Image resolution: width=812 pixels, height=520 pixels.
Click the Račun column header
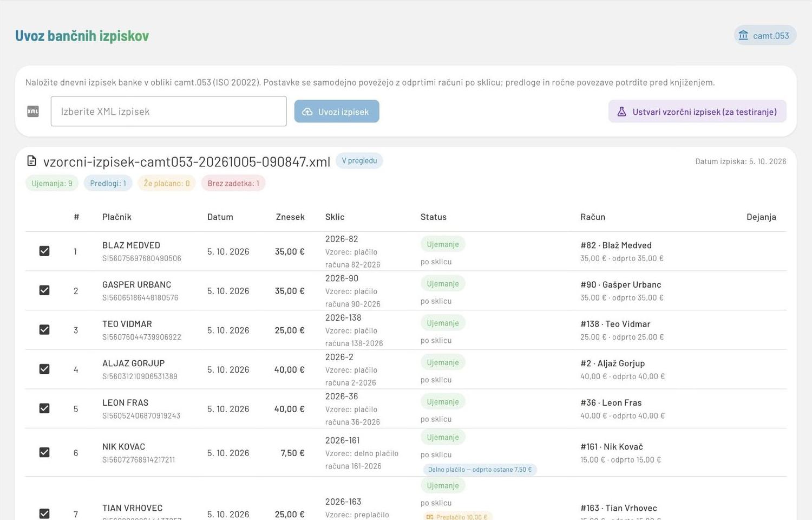tap(593, 217)
